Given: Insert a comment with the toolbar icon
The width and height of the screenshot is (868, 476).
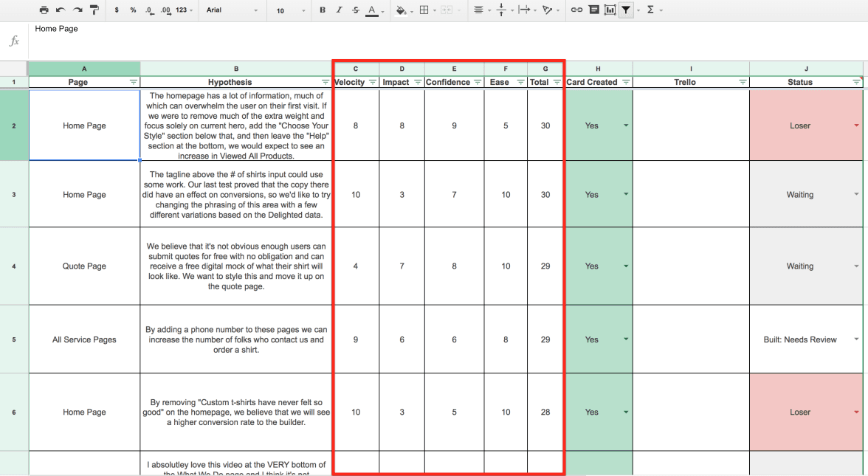Looking at the screenshot, I should [x=593, y=10].
